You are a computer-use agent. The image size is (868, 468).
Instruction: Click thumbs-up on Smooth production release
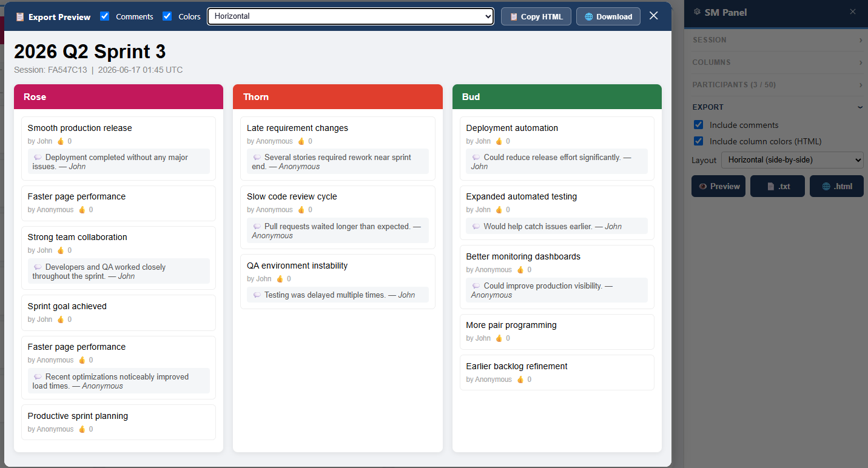[x=60, y=141]
